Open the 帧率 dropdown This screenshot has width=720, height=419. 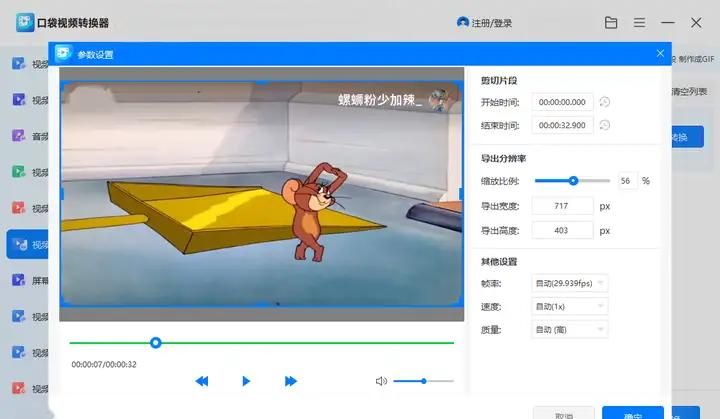tap(569, 283)
